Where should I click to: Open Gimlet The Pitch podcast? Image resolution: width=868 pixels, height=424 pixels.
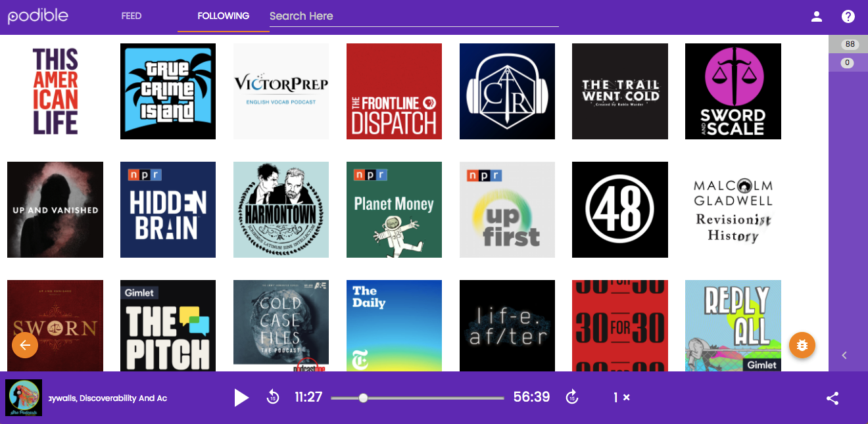168,325
